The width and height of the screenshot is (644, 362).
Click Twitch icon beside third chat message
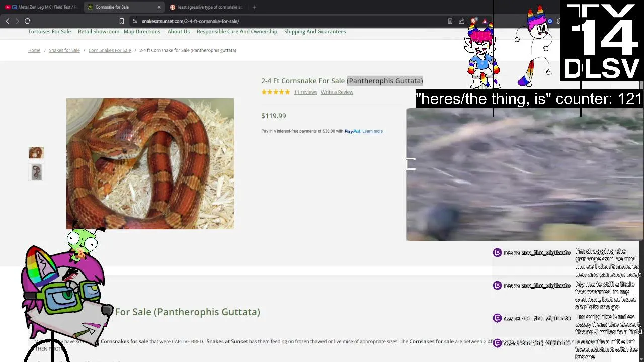coord(497,318)
